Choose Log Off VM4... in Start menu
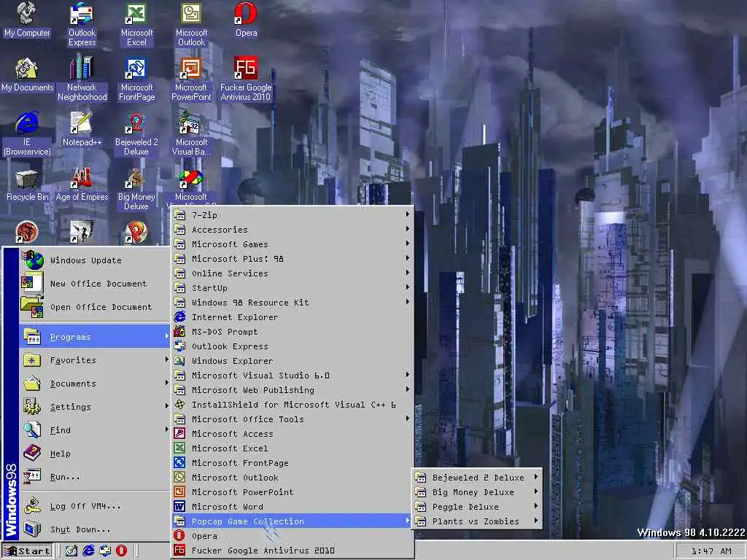 click(95, 506)
